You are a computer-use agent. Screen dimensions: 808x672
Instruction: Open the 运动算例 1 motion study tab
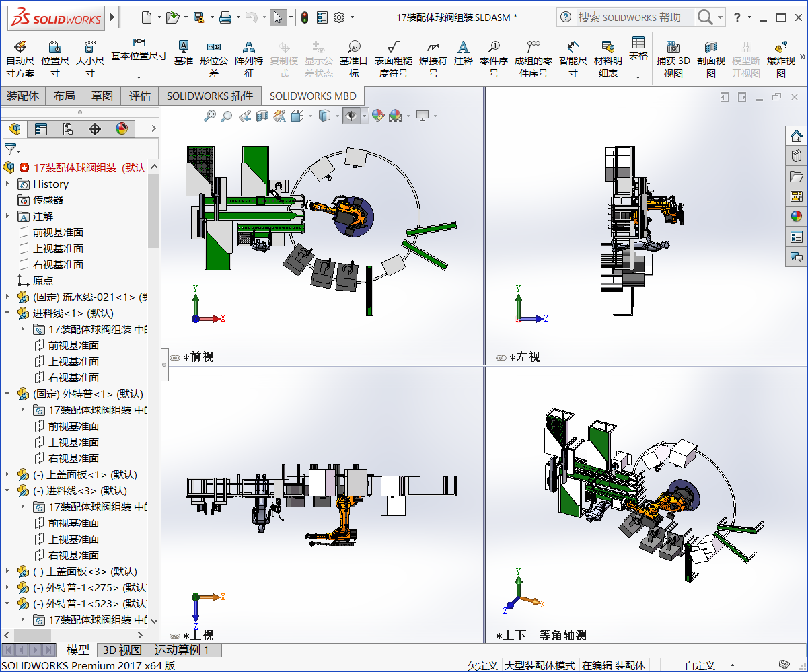coord(182,650)
